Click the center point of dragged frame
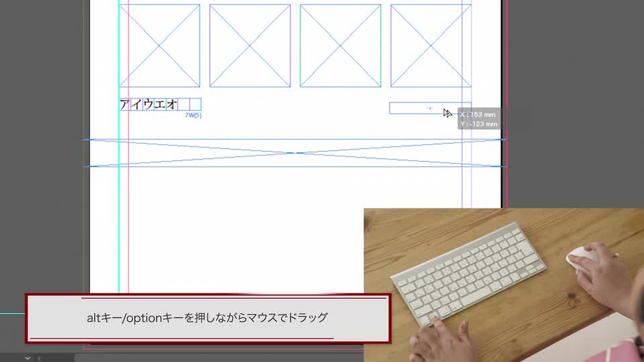644x362 pixels. tap(430, 108)
